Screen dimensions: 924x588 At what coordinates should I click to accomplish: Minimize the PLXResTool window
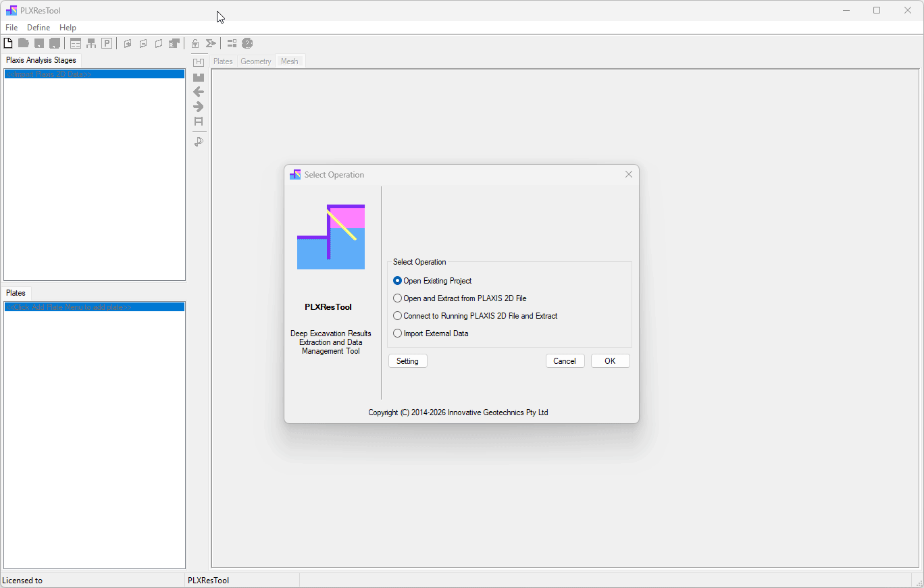coord(846,10)
